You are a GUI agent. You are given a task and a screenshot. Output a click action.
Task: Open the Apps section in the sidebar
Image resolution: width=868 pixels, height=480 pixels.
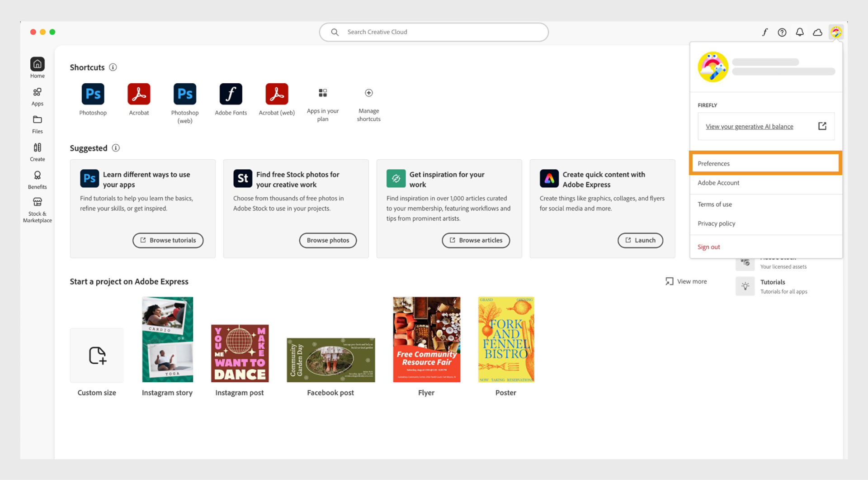point(38,96)
